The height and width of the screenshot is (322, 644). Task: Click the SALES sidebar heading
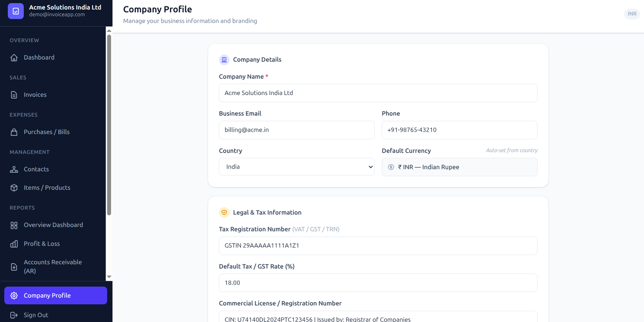click(x=18, y=78)
